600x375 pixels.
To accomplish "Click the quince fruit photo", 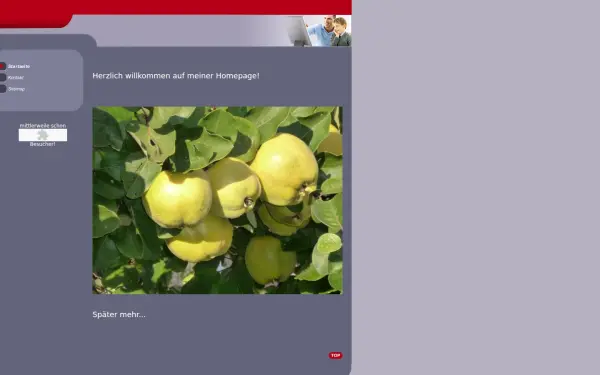I will (217, 200).
